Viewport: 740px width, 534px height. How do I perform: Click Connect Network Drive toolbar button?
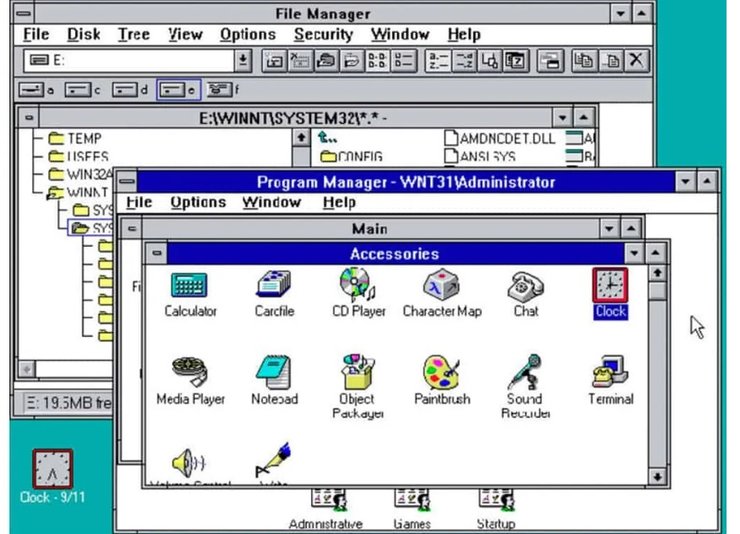coord(274,61)
